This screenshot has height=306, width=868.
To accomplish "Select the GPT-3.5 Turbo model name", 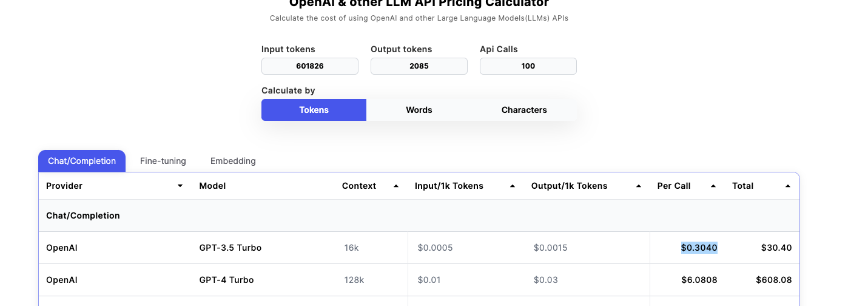I will (x=230, y=248).
